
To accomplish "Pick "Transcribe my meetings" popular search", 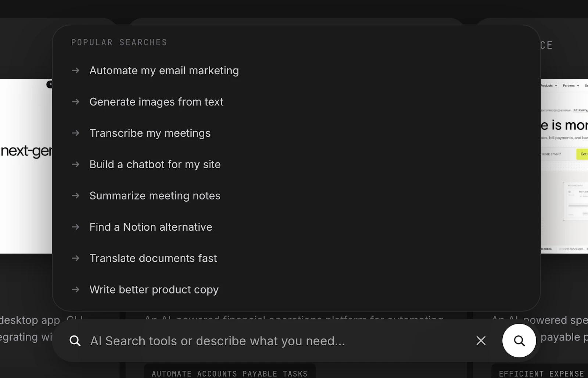I will [x=150, y=133].
